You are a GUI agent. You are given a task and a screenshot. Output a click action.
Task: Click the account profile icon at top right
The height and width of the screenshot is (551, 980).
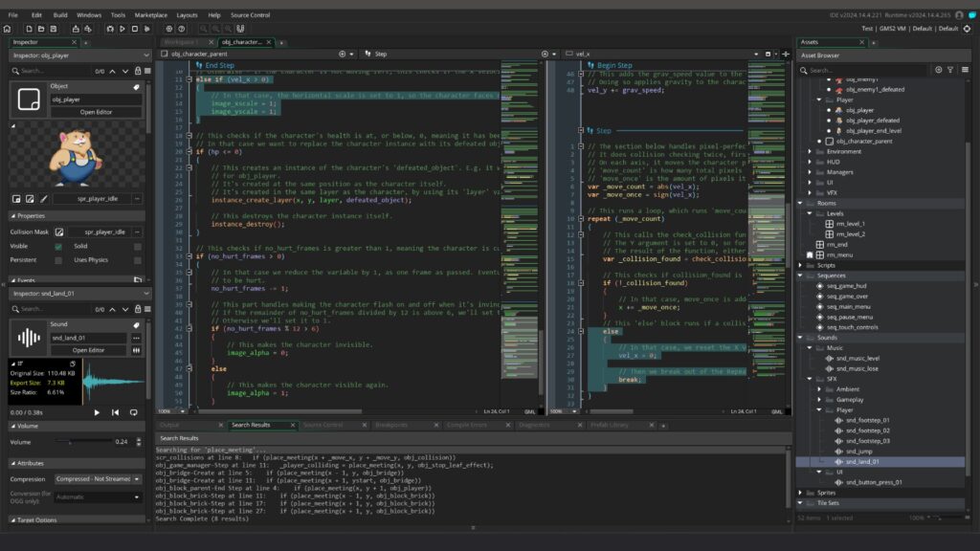[959, 15]
